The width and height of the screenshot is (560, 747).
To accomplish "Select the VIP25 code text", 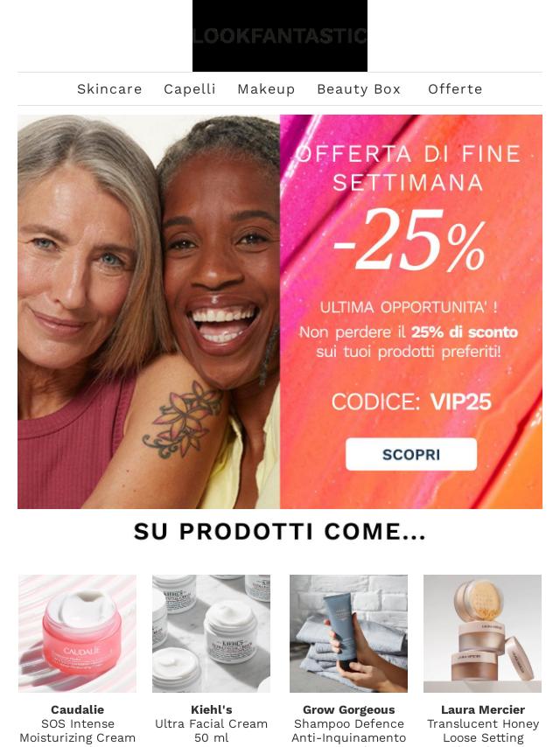I will [460, 402].
